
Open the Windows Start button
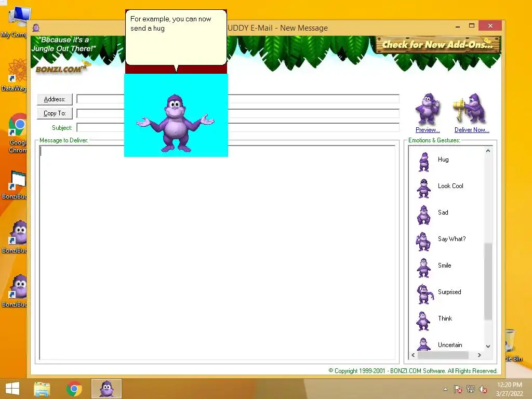[12, 389]
